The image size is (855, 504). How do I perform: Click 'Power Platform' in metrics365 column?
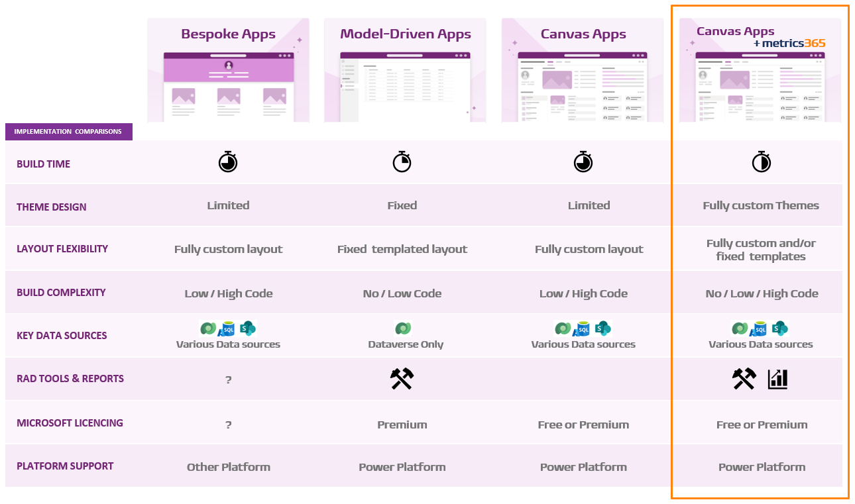click(x=762, y=467)
